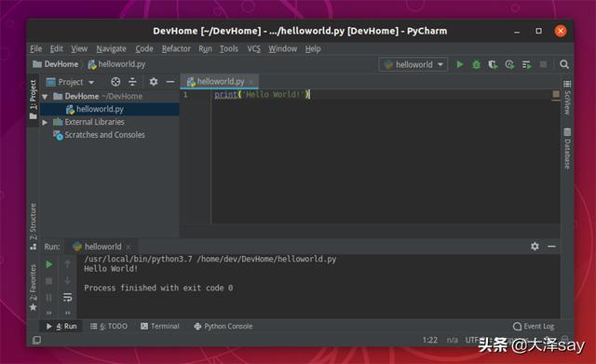Open the Navigate menu
The image size is (596, 364).
coord(111,48)
